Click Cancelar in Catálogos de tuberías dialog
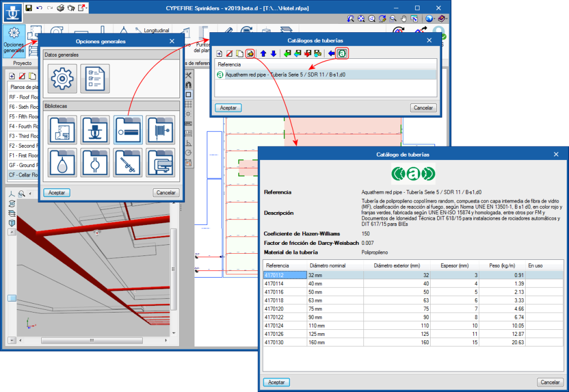569x392 pixels. tap(423, 108)
